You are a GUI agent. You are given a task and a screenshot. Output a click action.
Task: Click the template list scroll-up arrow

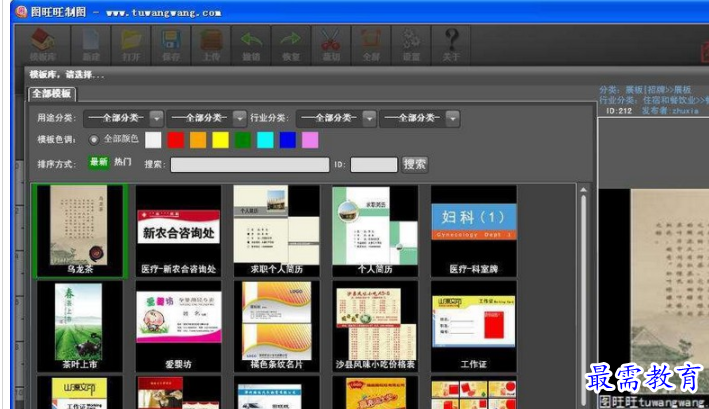tap(583, 190)
